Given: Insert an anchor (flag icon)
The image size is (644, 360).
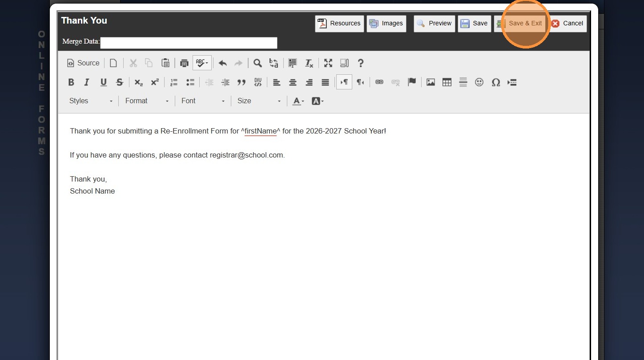Looking at the screenshot, I should [412, 82].
